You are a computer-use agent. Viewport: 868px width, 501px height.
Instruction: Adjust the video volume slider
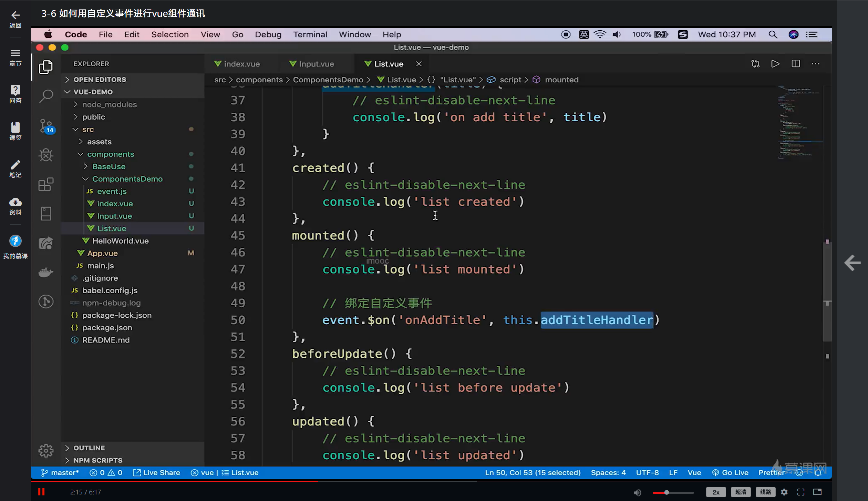(666, 492)
